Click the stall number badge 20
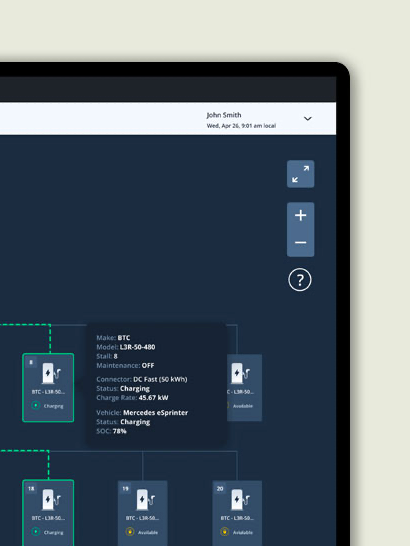Image resolution: width=410 pixels, height=546 pixels. coord(220,489)
